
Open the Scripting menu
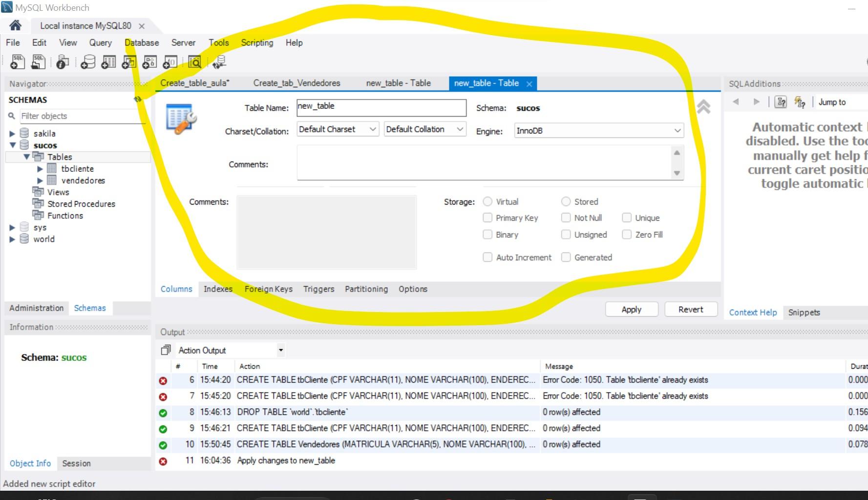pos(257,42)
